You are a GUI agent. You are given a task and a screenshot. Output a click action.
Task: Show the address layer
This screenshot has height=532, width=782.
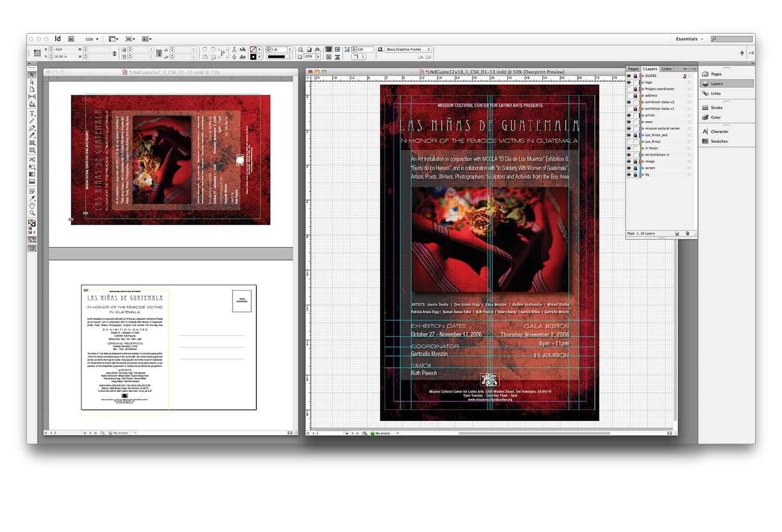point(629,95)
